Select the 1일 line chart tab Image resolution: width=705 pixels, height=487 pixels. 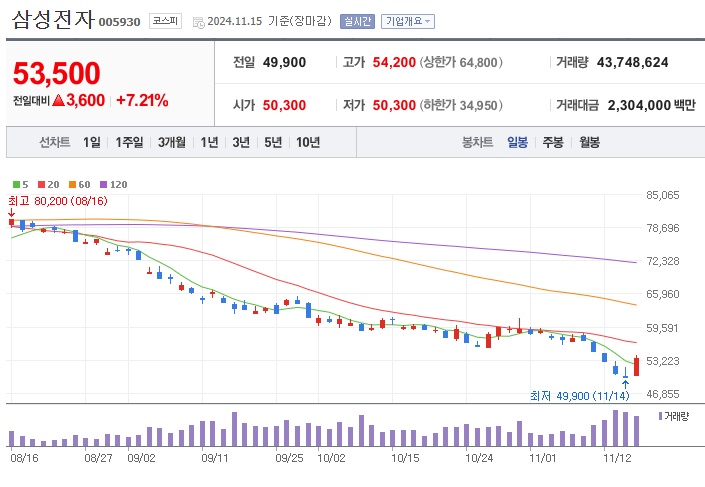point(92,143)
